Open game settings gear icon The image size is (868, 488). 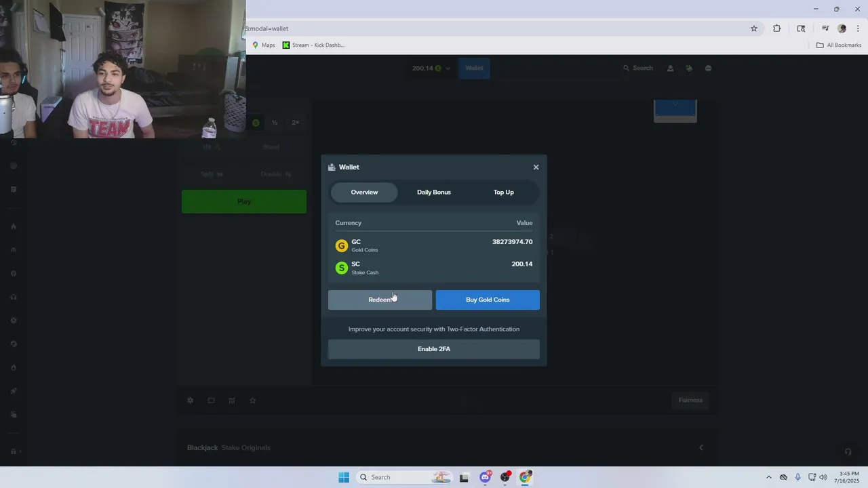point(190,401)
